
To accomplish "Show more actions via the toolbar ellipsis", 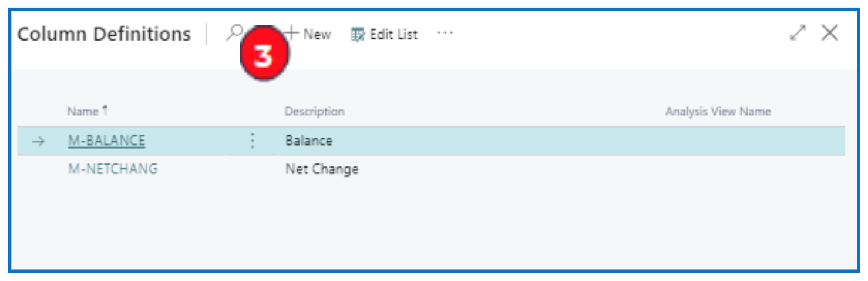I will tap(445, 34).
